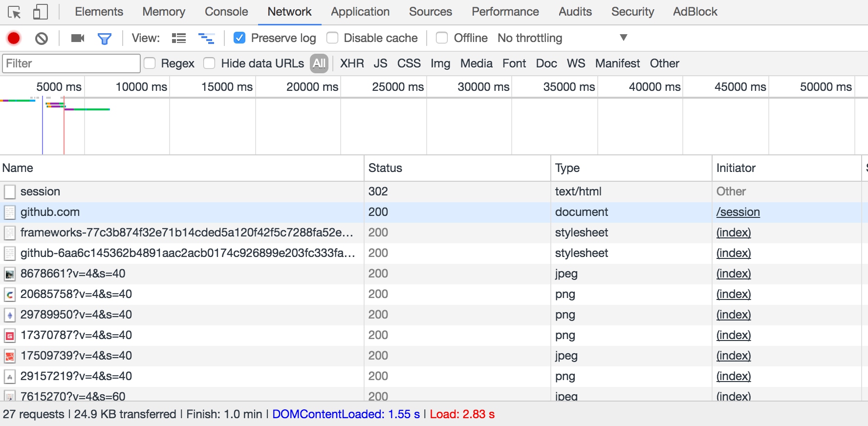
Task: Toggle the device toolbar icon
Action: click(40, 12)
